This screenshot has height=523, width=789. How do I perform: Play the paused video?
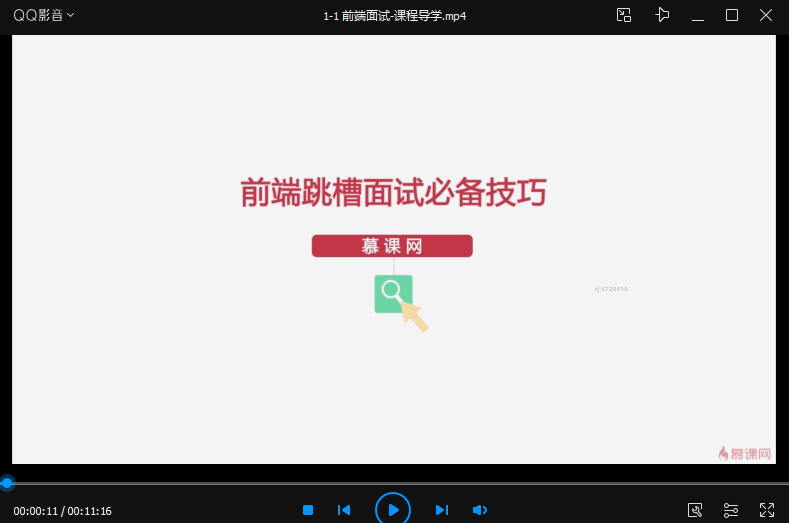(x=393, y=510)
